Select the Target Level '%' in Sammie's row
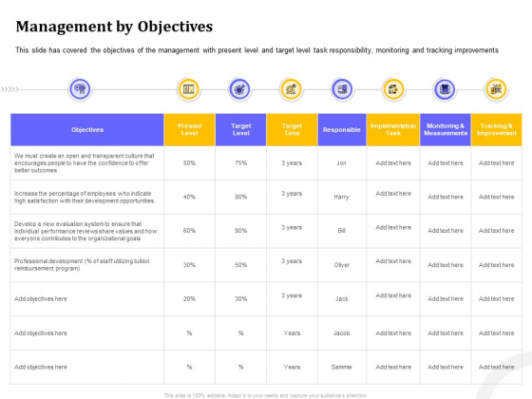Screen dimensions: 532x399 click(x=241, y=367)
